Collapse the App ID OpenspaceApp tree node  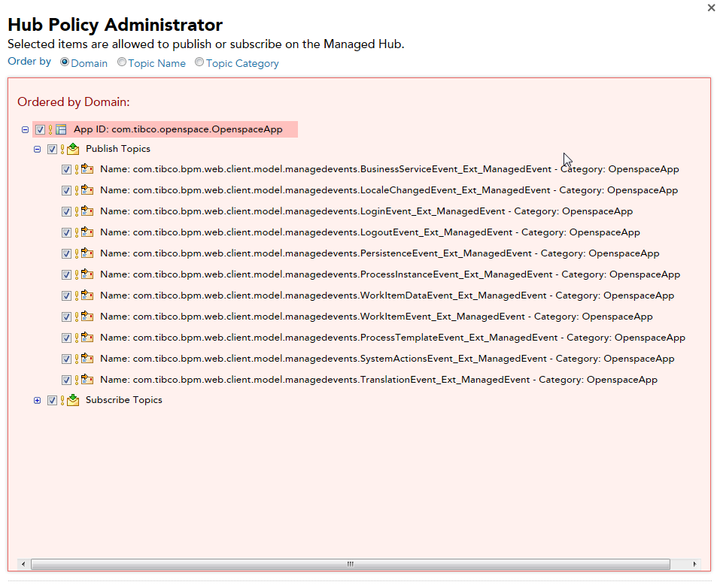click(26, 130)
